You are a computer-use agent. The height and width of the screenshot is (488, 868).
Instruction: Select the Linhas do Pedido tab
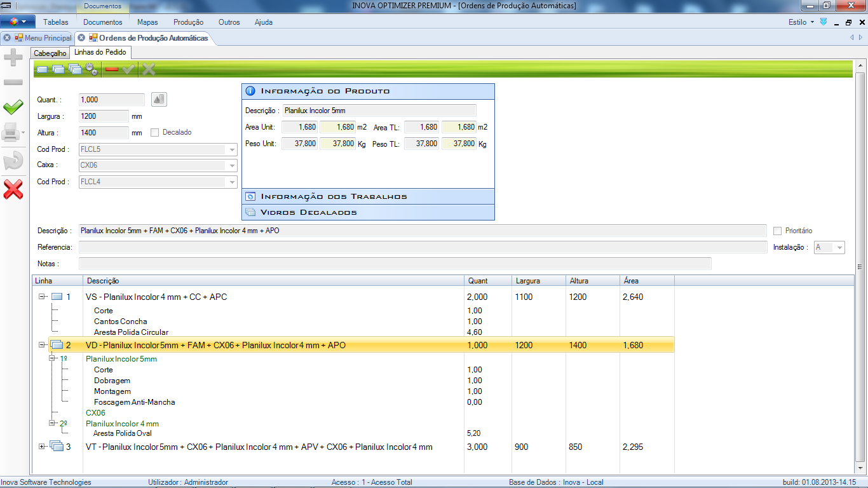click(x=100, y=52)
